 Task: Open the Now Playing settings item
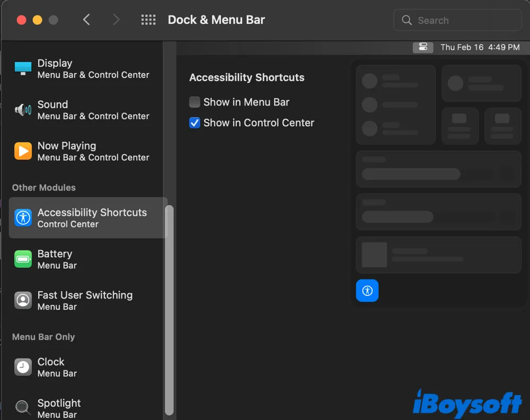coord(87,151)
